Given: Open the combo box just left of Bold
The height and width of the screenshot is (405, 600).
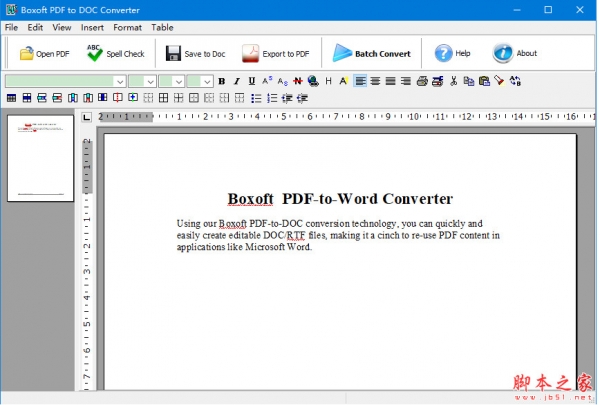Looking at the screenshot, I should click(200, 81).
